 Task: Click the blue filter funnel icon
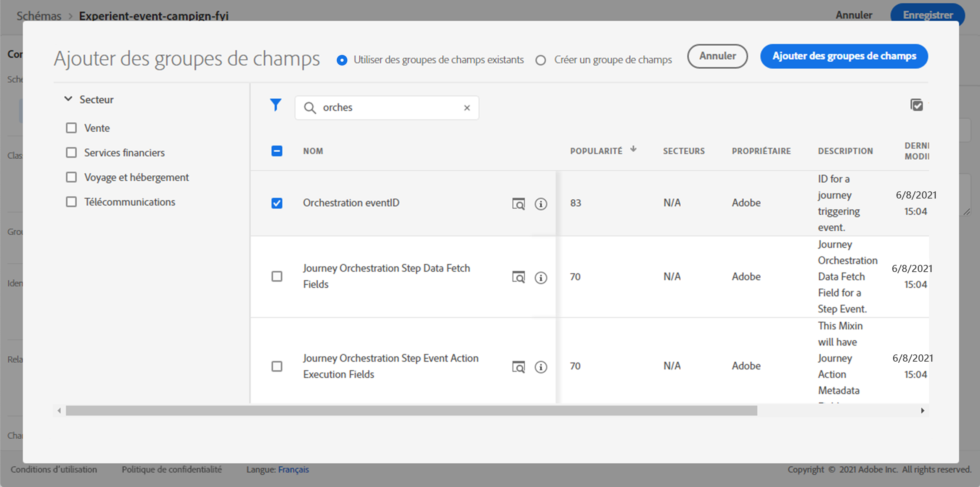[x=275, y=105]
